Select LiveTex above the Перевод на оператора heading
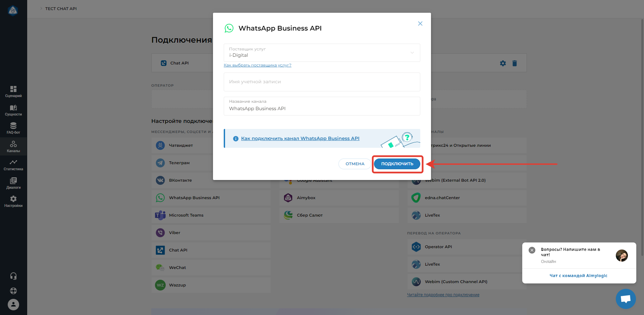Viewport: 644px width, 315px height. pos(467,215)
